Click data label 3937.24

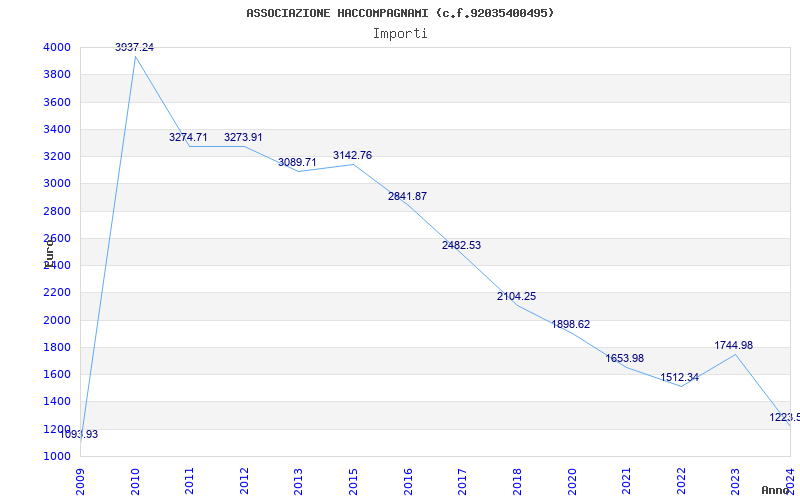(x=134, y=47)
